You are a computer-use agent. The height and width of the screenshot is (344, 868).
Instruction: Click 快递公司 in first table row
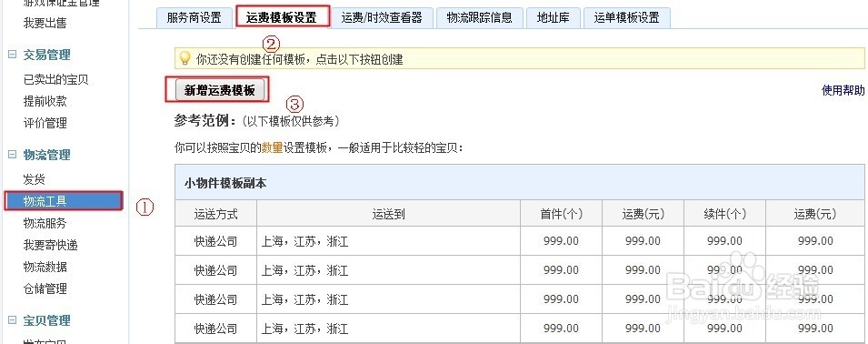(x=216, y=241)
